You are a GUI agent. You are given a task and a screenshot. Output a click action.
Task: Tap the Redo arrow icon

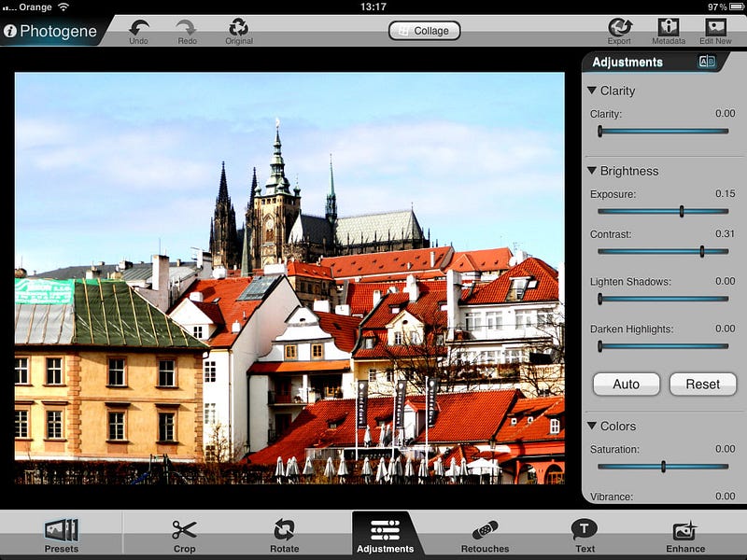(x=186, y=28)
